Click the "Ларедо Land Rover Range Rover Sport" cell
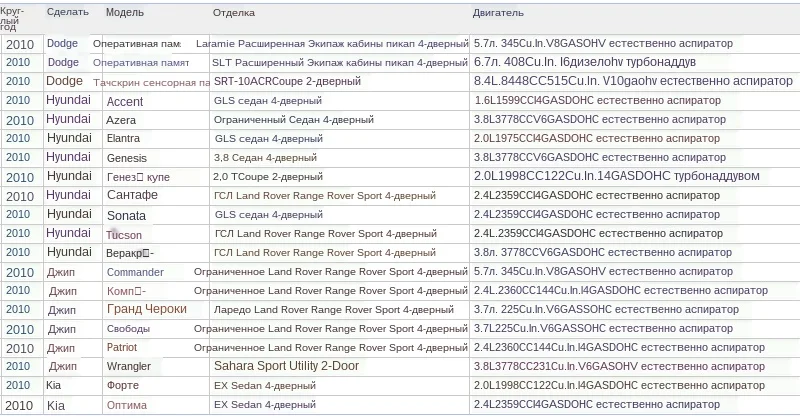Image resolution: width=800 pixels, height=418 pixels. (x=334, y=310)
